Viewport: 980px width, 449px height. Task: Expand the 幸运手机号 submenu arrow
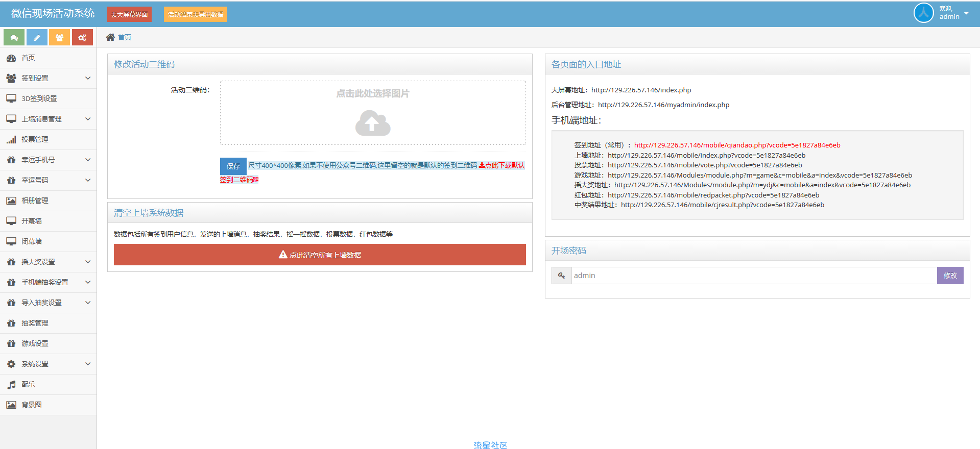pyautogui.click(x=88, y=160)
